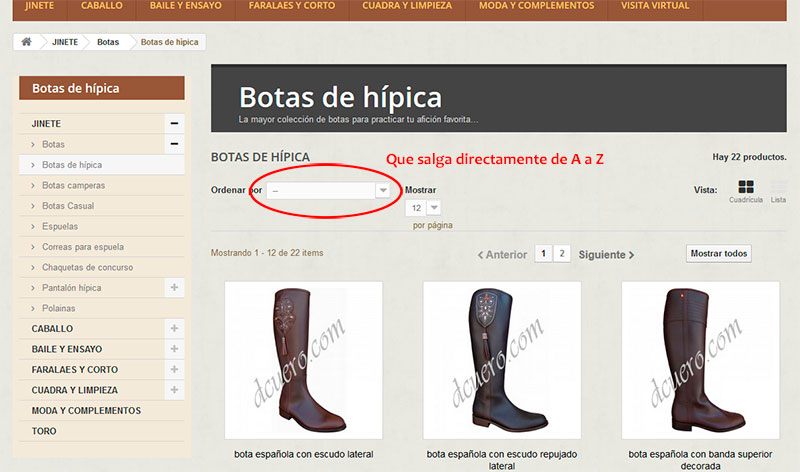Click Botas in the breadcrumb
Screen dimensions: 800x472
[108, 42]
